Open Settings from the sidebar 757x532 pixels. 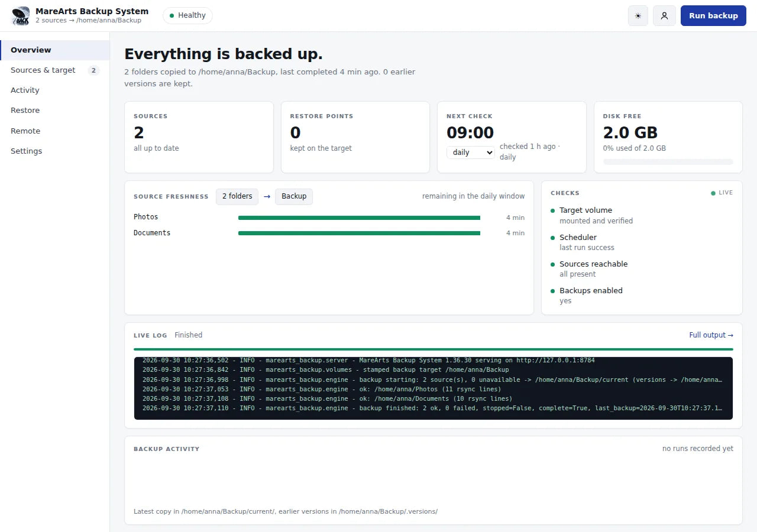click(x=55, y=151)
